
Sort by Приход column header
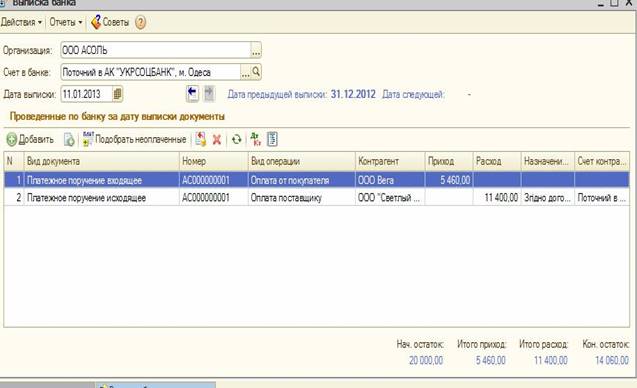point(449,161)
